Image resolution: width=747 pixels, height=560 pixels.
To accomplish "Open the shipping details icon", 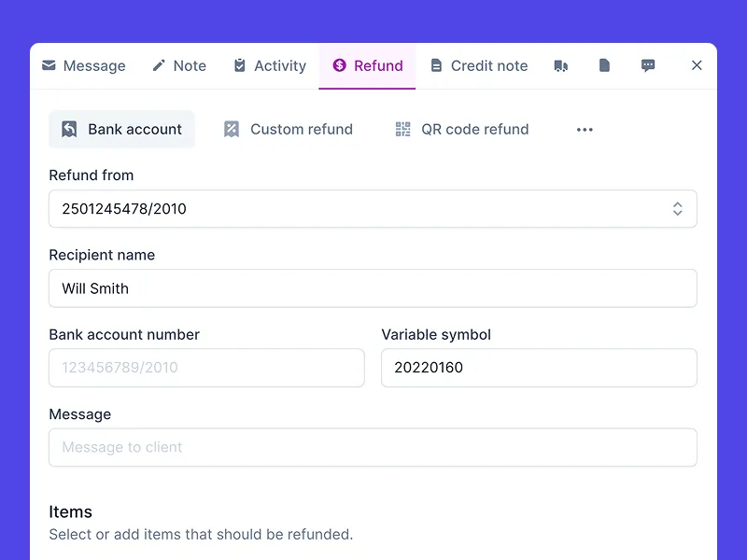I will point(561,65).
